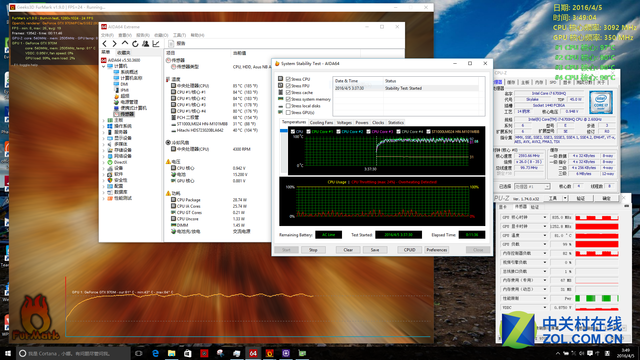Switch to the 显卡 tab in GPU-Z
Image resolution: width=640 pixels, height=360 pixels.
pyautogui.click(x=503, y=207)
